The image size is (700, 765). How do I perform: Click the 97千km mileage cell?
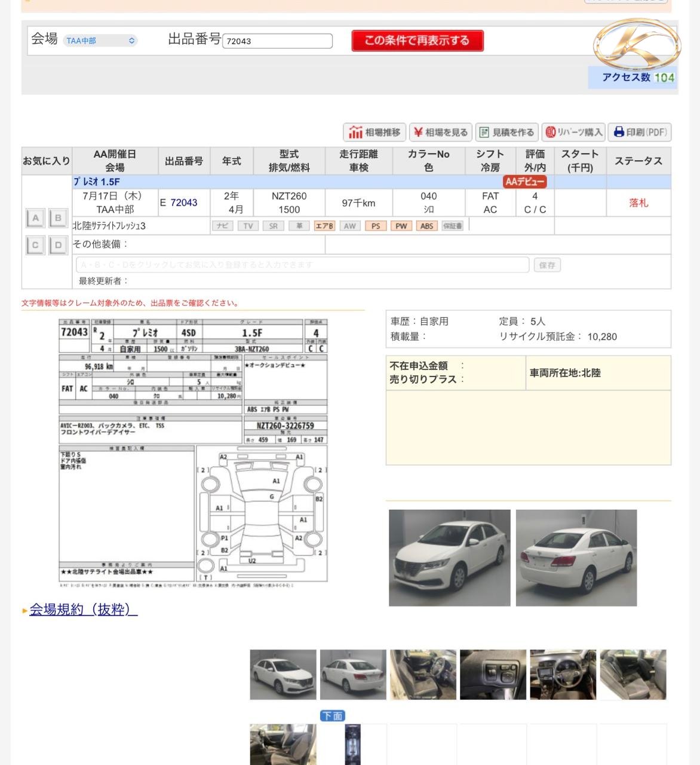pos(358,203)
